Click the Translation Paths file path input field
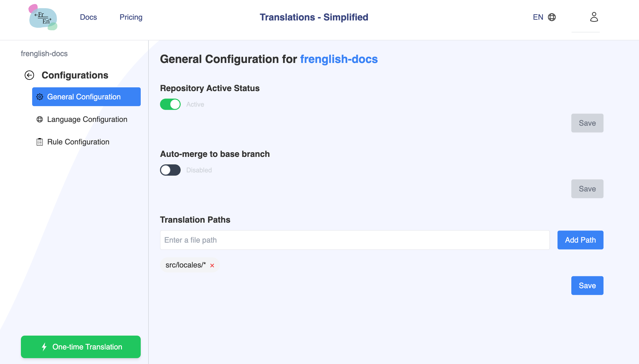Image resolution: width=639 pixels, height=364 pixels. pyautogui.click(x=355, y=240)
